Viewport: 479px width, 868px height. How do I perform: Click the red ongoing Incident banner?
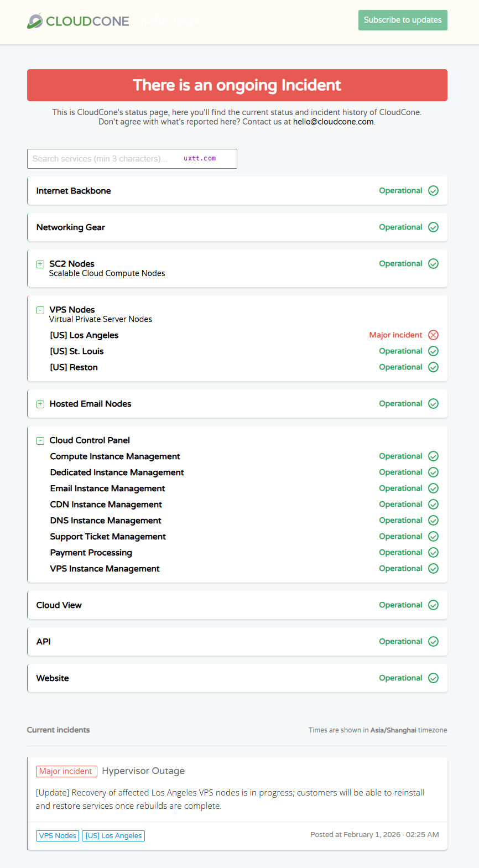coord(237,85)
